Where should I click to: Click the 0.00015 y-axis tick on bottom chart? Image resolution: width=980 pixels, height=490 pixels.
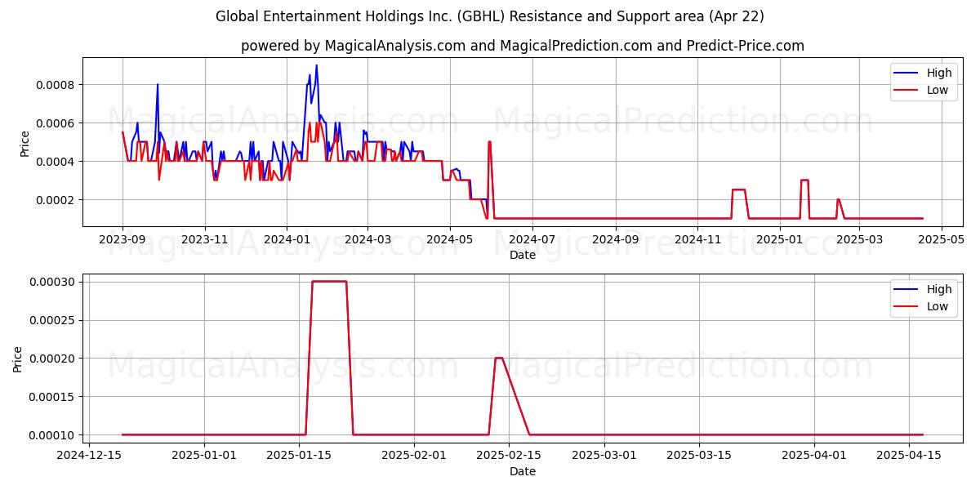[x=53, y=397]
